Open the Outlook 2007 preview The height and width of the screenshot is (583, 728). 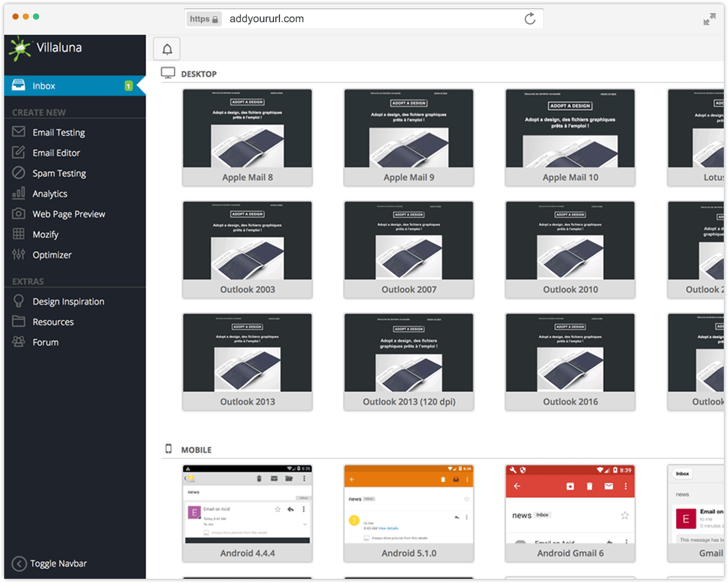coord(409,250)
